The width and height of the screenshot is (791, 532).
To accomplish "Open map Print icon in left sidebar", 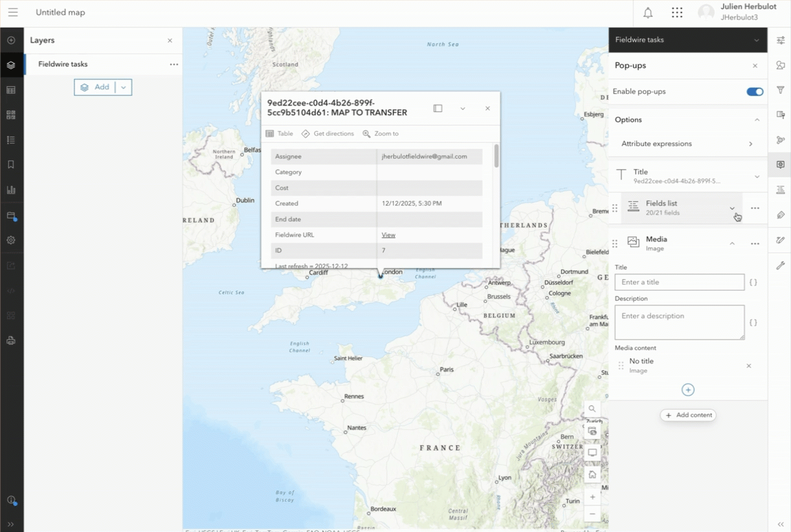I will coord(11,340).
